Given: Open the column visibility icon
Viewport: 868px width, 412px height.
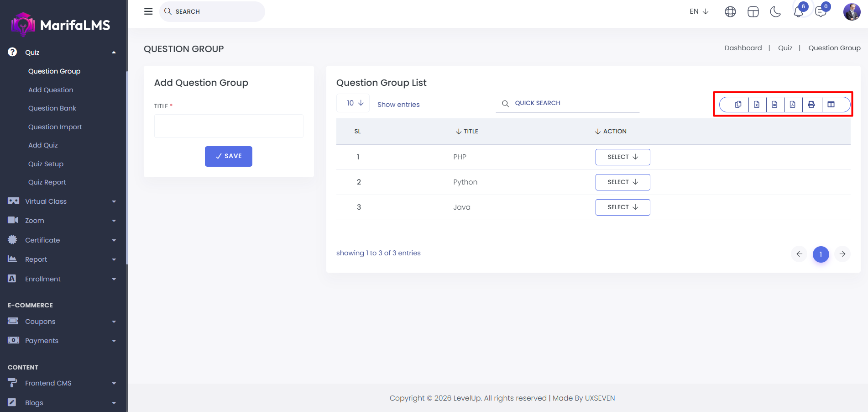Looking at the screenshot, I should click(x=831, y=105).
